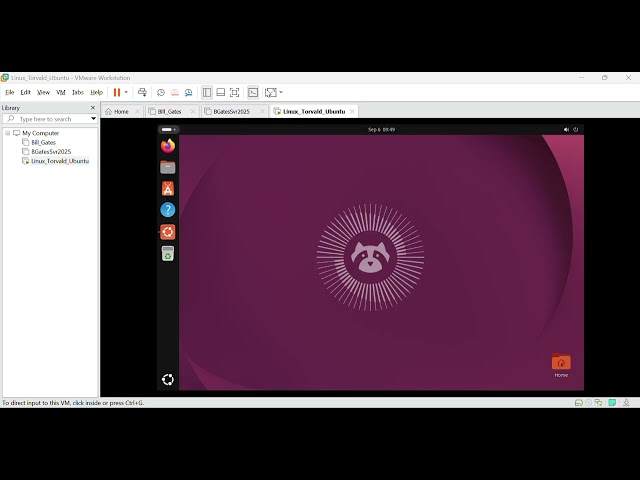
Task: Click the Ubuntu activities workspace indicator
Action: [x=169, y=129]
